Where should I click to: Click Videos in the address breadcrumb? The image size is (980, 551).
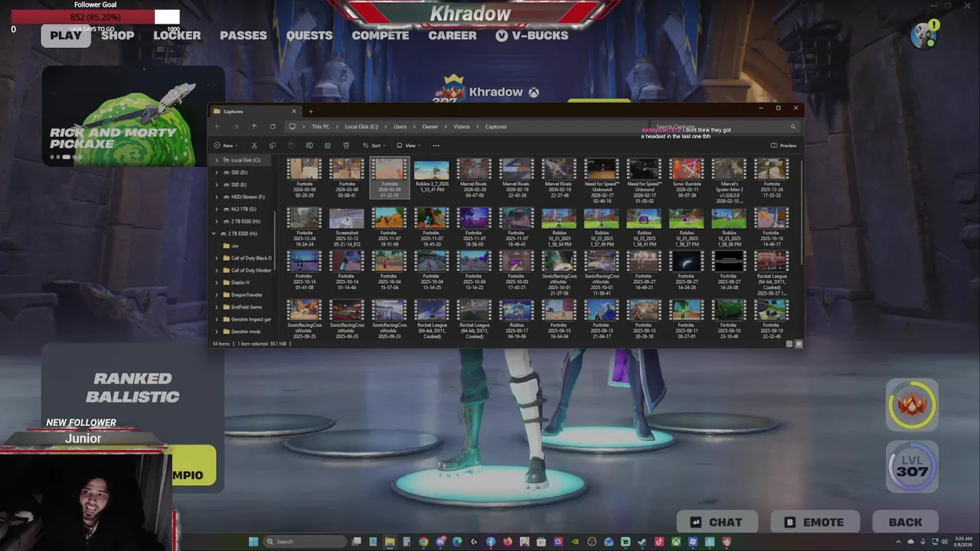(462, 127)
